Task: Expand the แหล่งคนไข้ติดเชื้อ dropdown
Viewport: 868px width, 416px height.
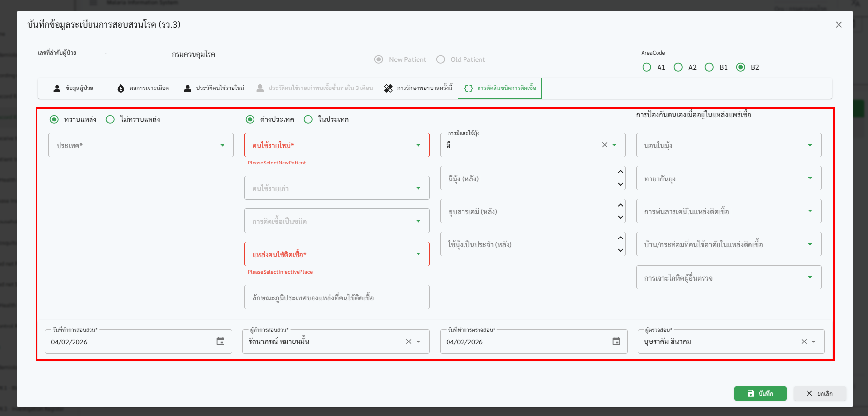Action: (x=418, y=254)
